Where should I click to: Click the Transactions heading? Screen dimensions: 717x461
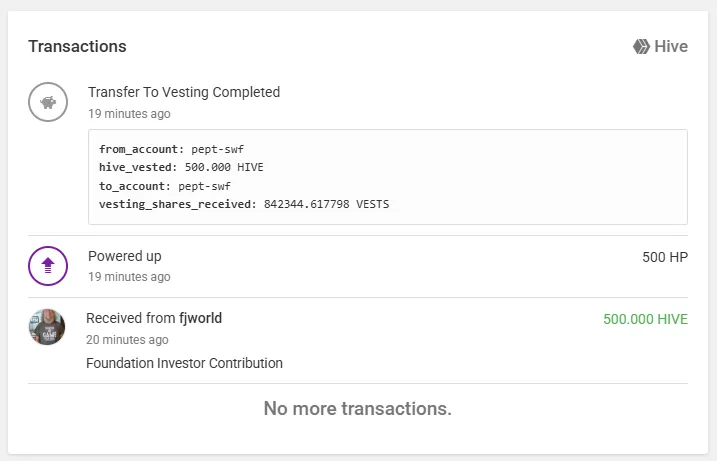click(x=77, y=46)
